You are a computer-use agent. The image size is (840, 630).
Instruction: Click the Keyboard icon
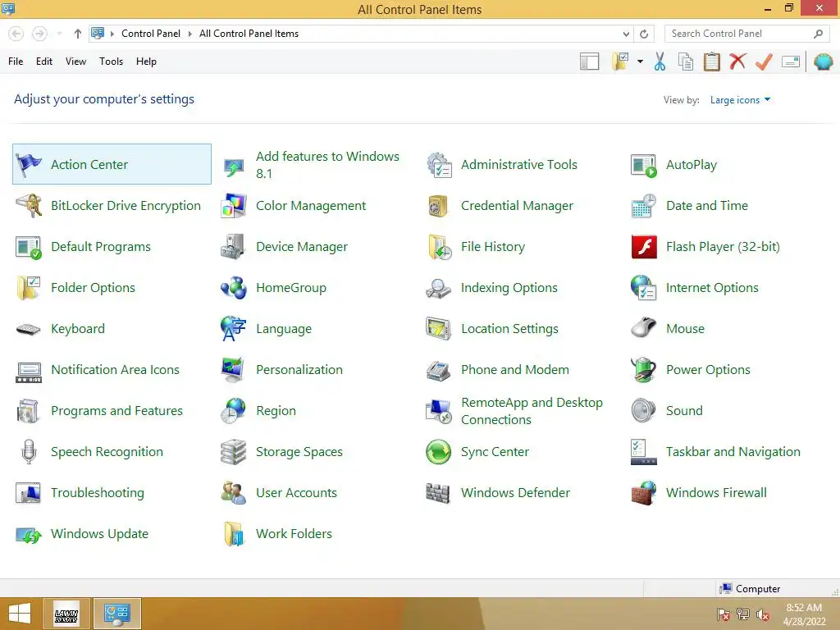coord(29,329)
